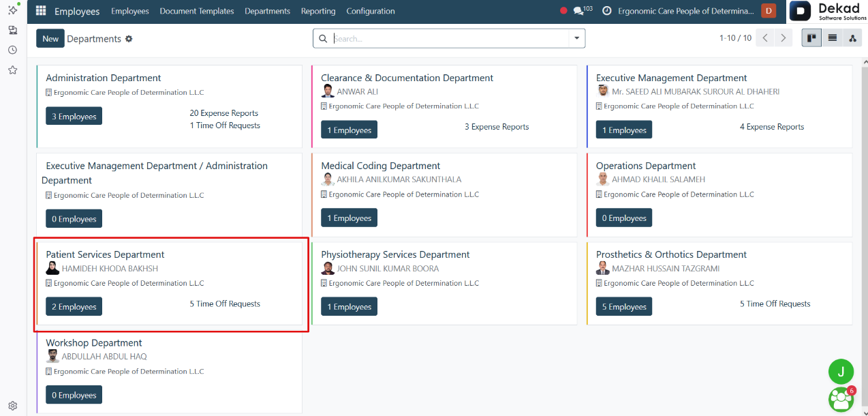Click AKHILA ANILKUMAR SAKUNTHALA's avatar
Screen dimensions: 868x416
(328, 180)
